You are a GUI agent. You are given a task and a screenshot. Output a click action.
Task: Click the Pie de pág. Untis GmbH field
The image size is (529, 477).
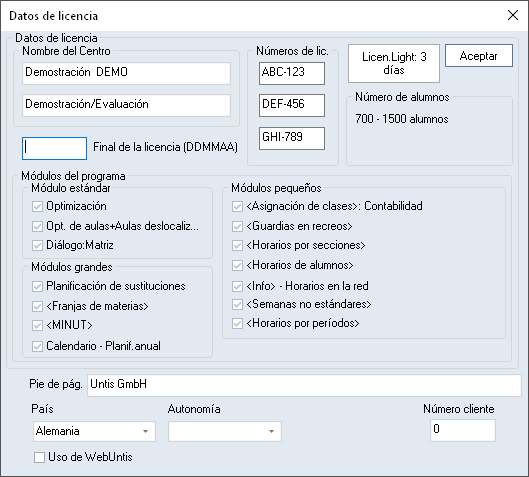click(304, 385)
